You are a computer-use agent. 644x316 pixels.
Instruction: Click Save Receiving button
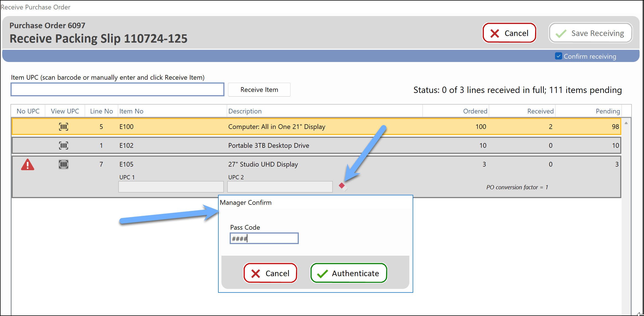tap(590, 33)
